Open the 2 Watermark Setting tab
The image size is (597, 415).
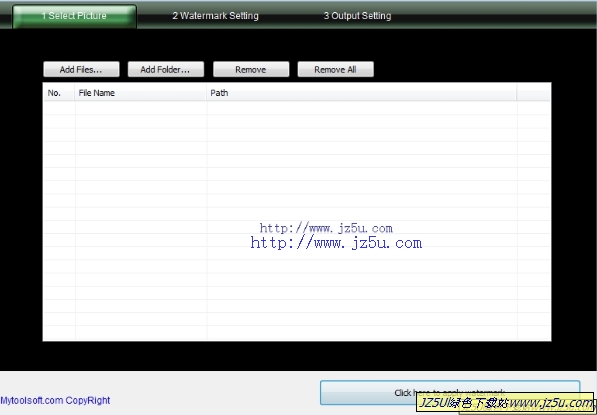tap(215, 16)
